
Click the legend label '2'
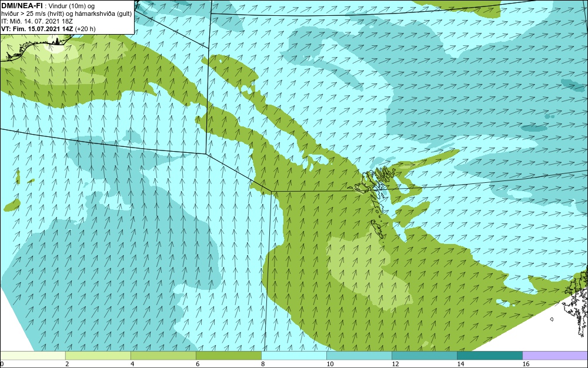[67, 364]
